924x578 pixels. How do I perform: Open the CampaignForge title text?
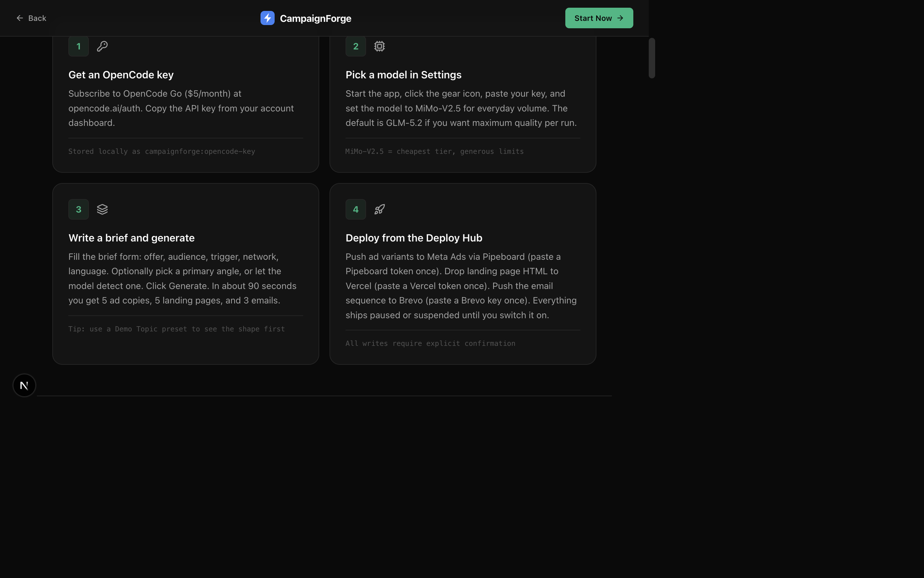point(315,18)
